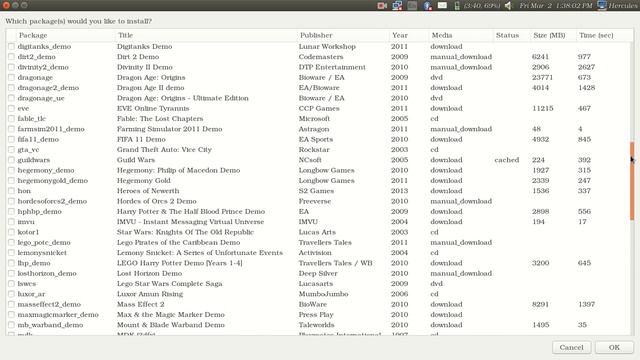Check the mb_warband_demo checkbox

11,325
